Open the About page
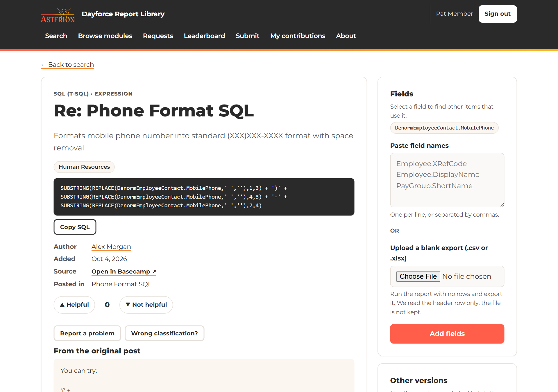 click(x=346, y=36)
